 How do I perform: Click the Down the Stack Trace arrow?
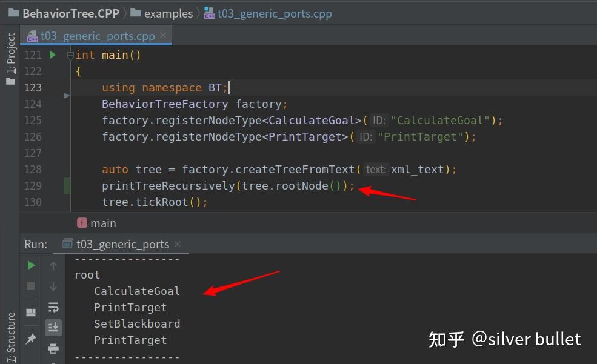(x=53, y=286)
